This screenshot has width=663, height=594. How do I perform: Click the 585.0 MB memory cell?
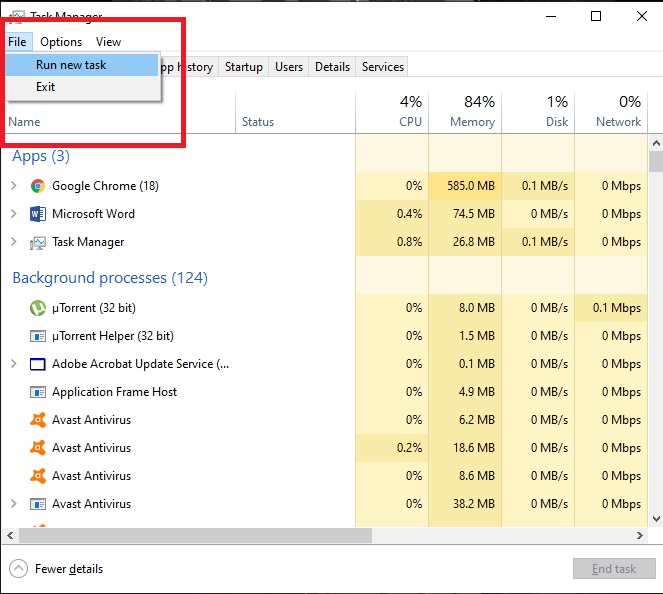(x=465, y=186)
